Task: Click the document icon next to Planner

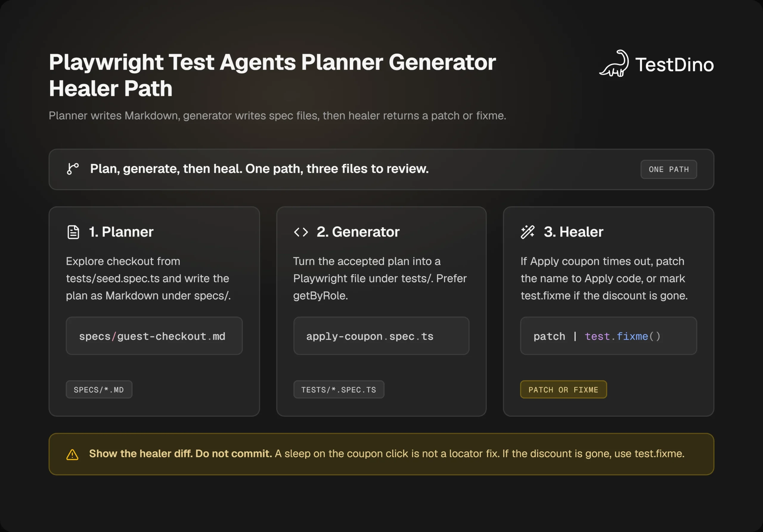Action: click(x=73, y=232)
